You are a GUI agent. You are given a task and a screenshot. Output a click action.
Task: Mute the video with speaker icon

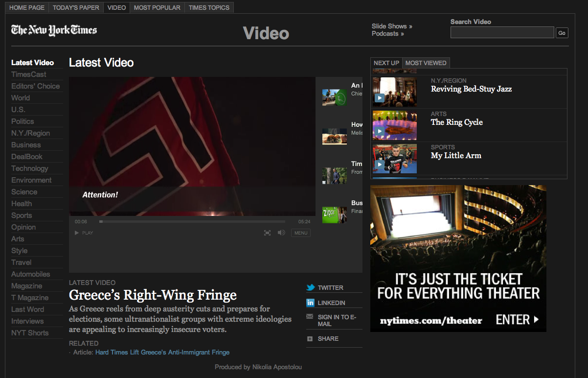point(281,233)
